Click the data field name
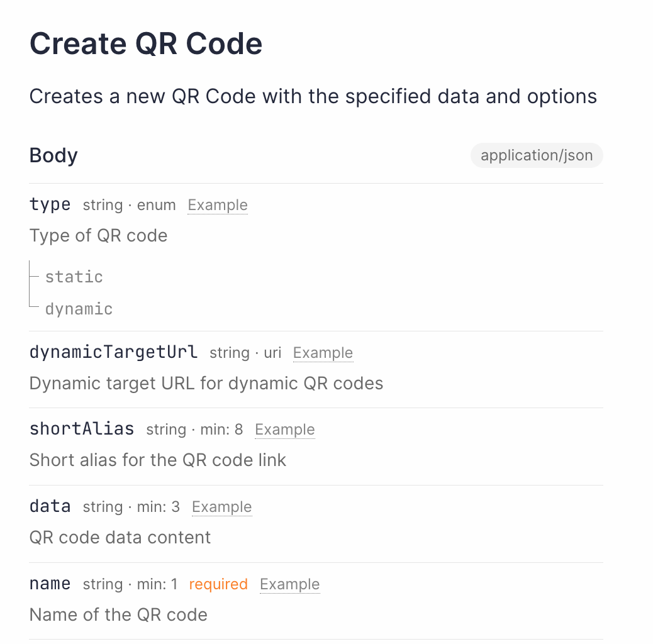 [x=50, y=506]
